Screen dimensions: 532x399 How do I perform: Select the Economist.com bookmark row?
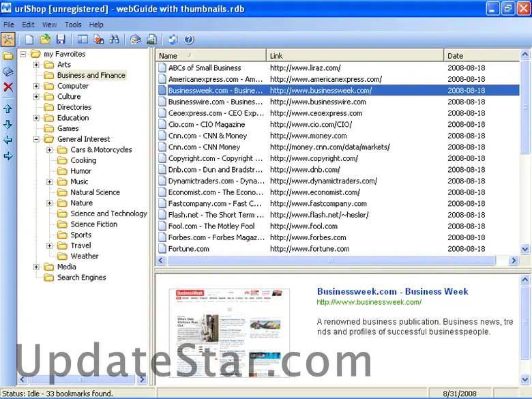338,192
